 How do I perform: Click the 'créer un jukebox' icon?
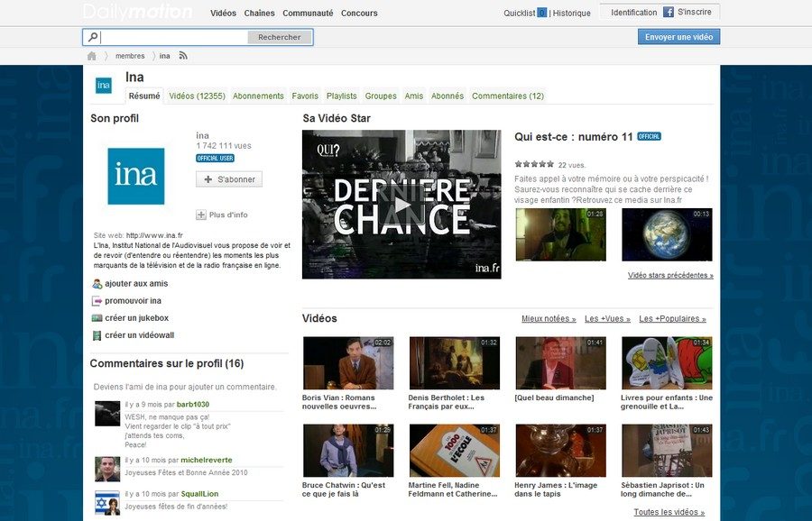(x=97, y=318)
